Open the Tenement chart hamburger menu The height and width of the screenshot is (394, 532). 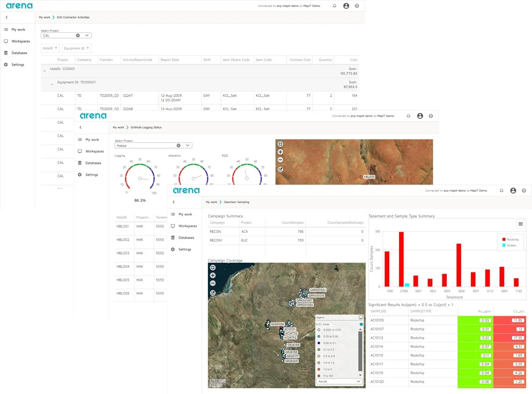(x=520, y=225)
